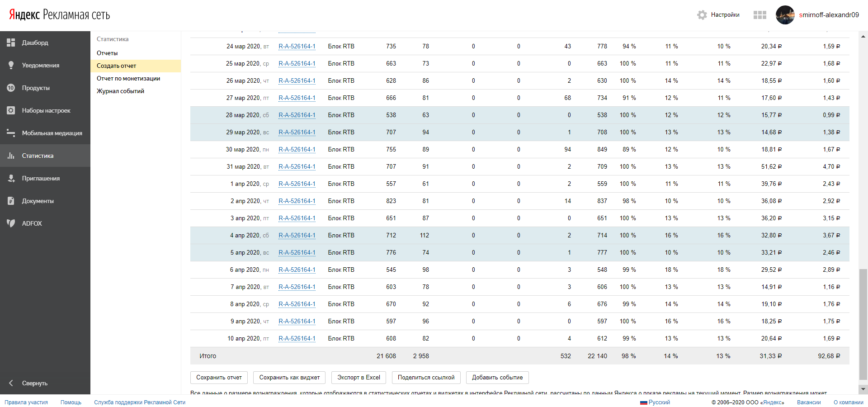Select Отчет по монетизации menu item
Screen dimensions: 868x407
tap(128, 78)
